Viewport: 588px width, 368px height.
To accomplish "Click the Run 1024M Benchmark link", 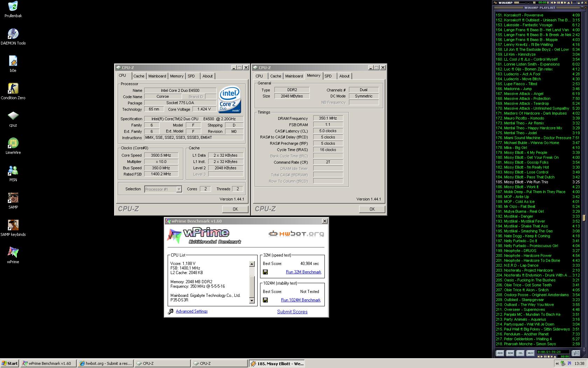I will click(x=301, y=300).
